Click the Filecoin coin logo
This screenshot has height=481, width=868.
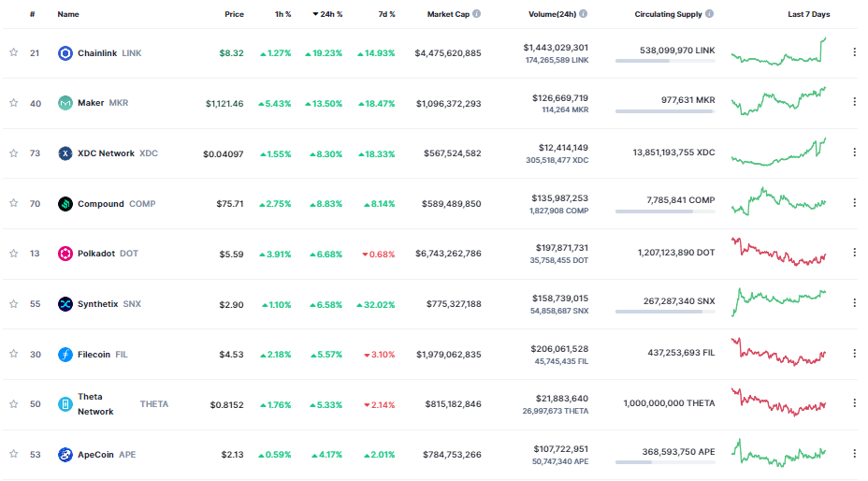tap(65, 354)
